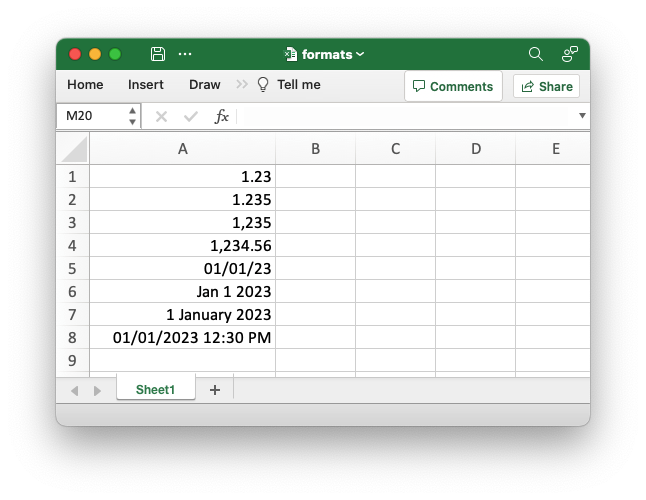Open the formats file name dropdown
Screen dimensions: 646x500
[325, 54]
